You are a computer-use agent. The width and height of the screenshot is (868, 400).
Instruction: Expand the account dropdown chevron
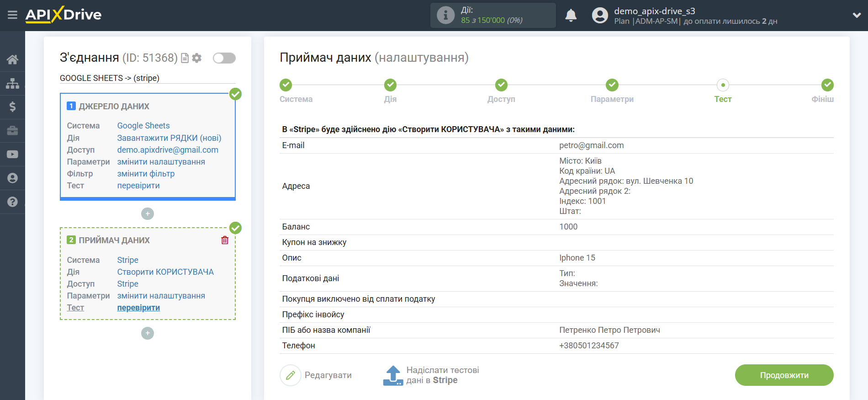pos(857,16)
